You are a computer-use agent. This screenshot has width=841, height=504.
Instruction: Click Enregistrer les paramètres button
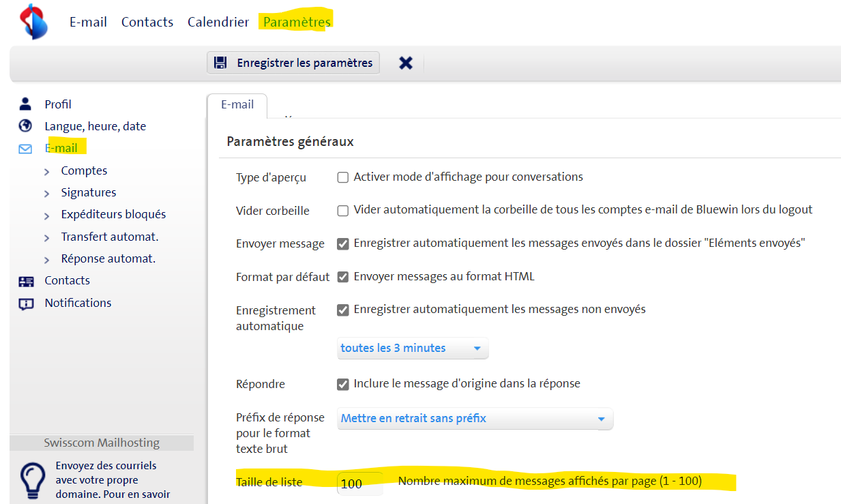point(294,63)
